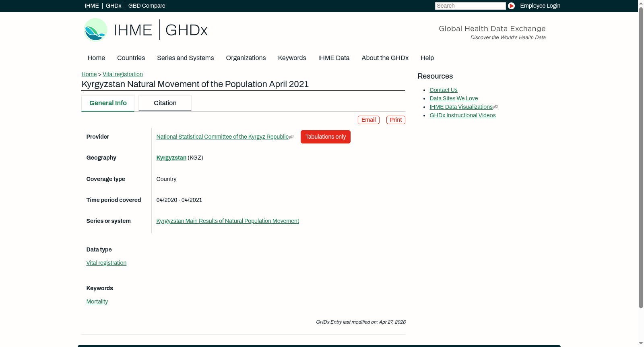
Task: Focus the Search input field
Action: [470, 6]
